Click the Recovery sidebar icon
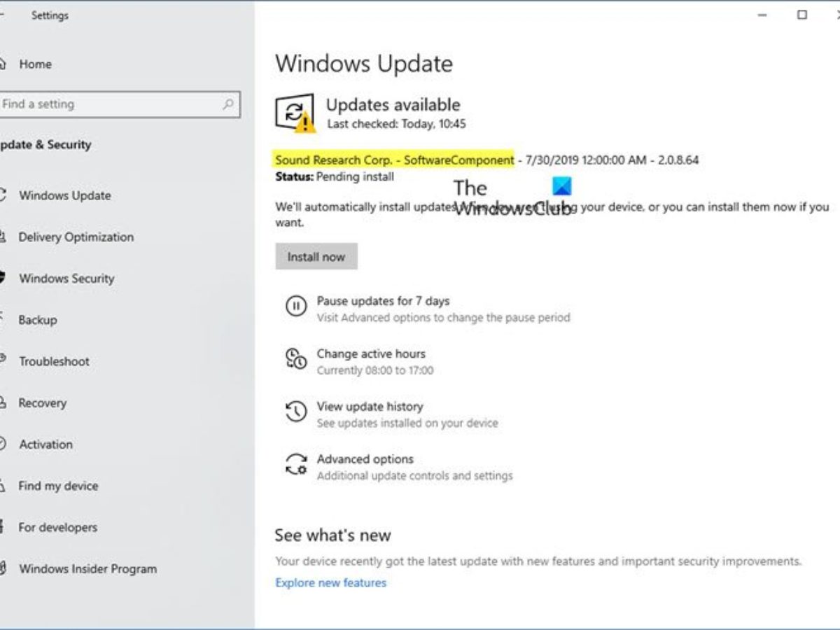840x630 pixels. pyautogui.click(x=3, y=402)
